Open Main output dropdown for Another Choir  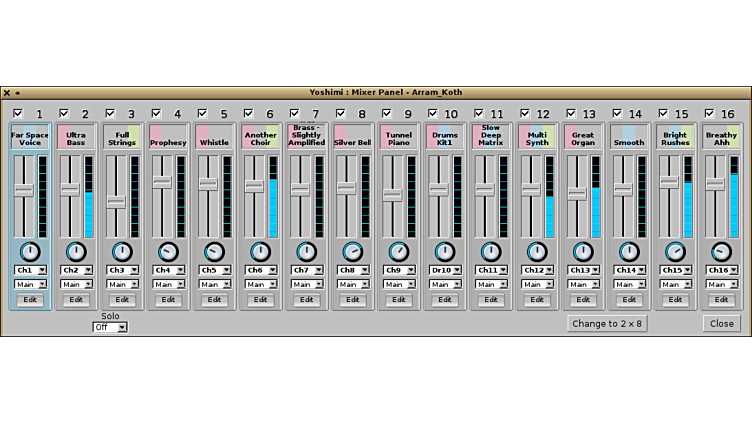[261, 284]
